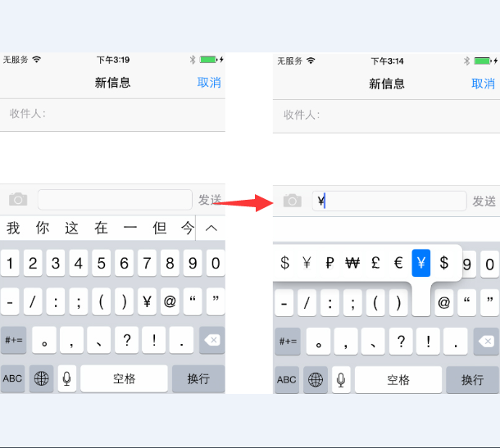Tap the 换行 return key in right keyboard
This screenshot has width=500, height=448.
473,380
